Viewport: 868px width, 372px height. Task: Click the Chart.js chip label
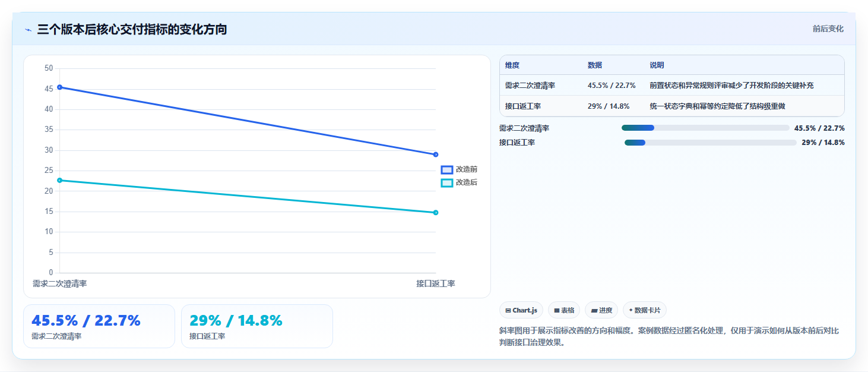pyautogui.click(x=525, y=310)
